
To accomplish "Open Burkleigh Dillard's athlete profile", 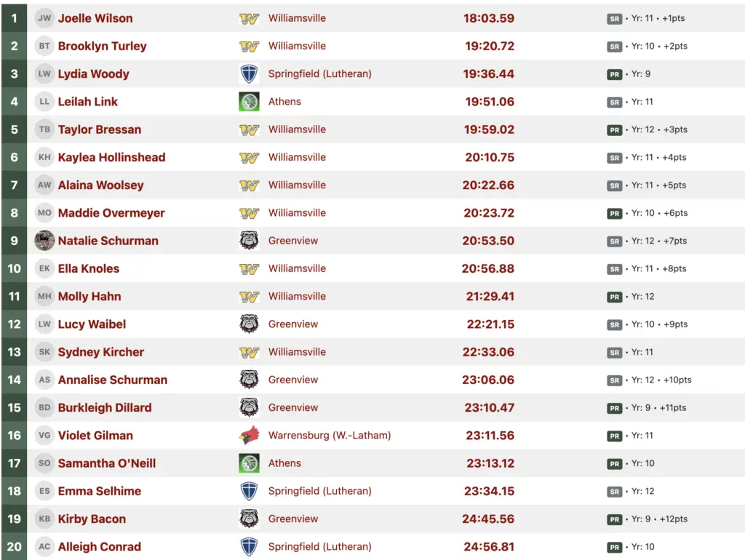I will click(x=105, y=408).
